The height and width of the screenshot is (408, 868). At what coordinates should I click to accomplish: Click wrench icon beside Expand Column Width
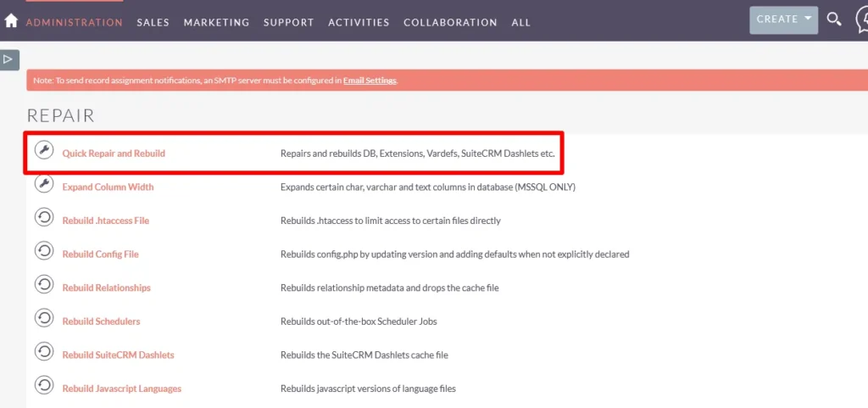point(44,184)
